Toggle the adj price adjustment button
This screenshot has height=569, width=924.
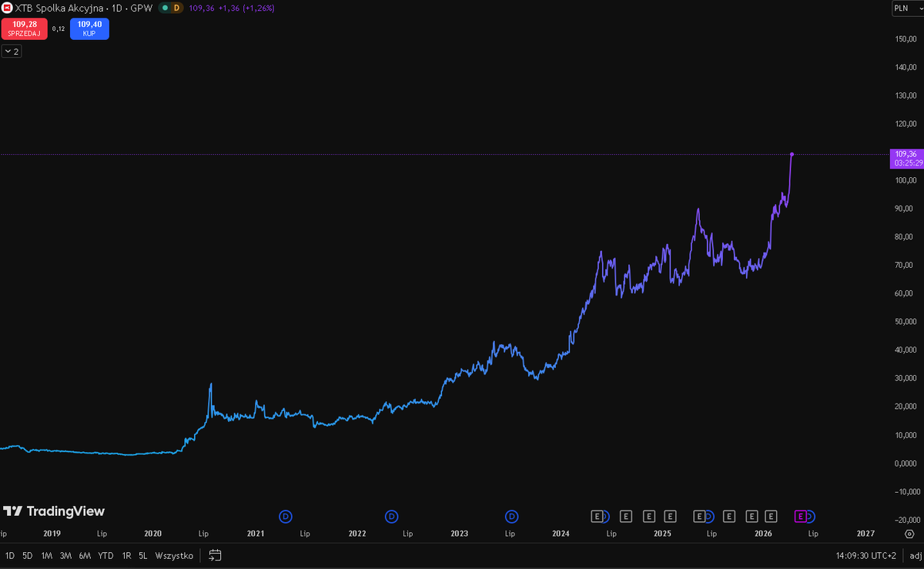click(915, 555)
